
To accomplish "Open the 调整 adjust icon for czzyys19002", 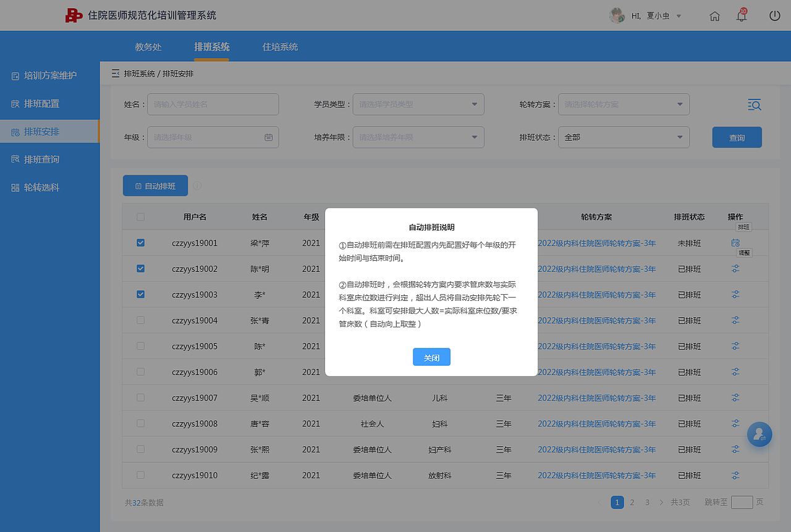I will coord(735,268).
